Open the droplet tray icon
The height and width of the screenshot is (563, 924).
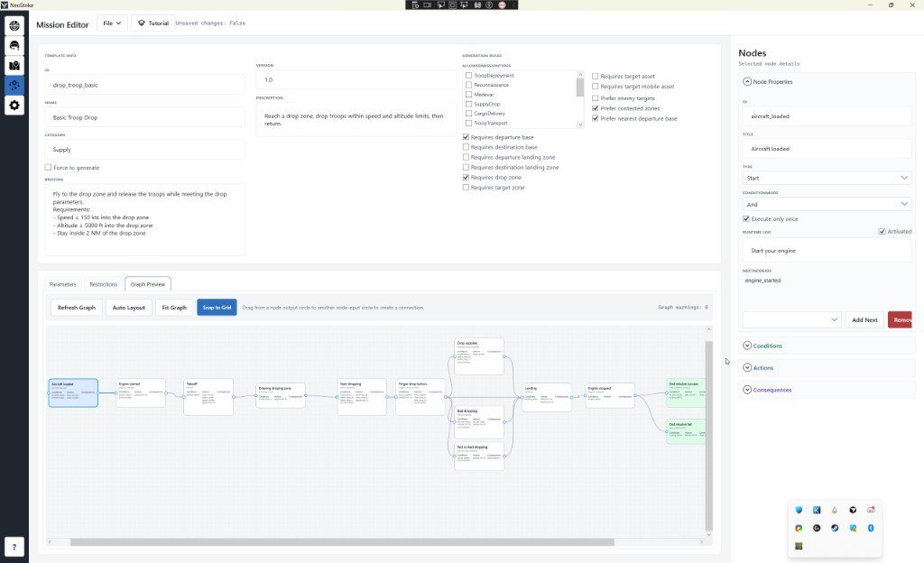835,510
